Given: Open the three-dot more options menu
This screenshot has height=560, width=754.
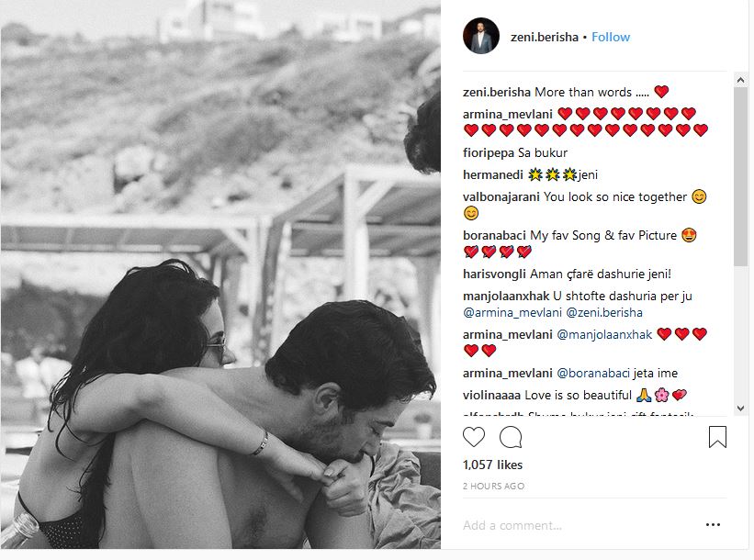Looking at the screenshot, I should click(713, 524).
